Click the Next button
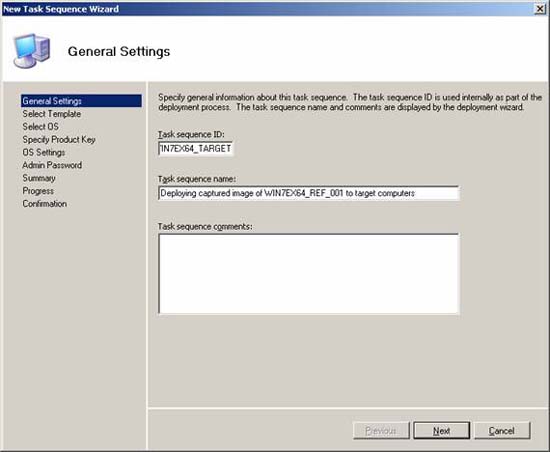 pyautogui.click(x=441, y=430)
